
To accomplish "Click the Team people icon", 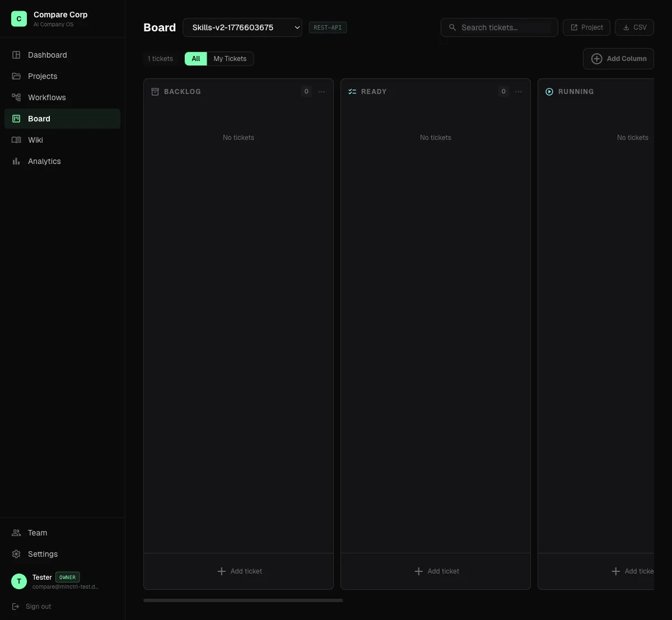I will pos(16,533).
